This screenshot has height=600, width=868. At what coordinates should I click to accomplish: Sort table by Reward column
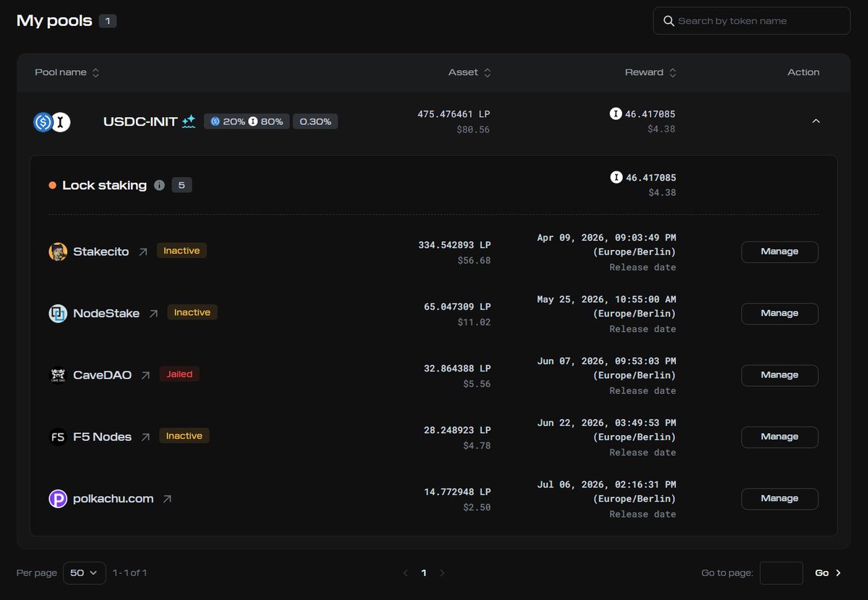(x=650, y=72)
